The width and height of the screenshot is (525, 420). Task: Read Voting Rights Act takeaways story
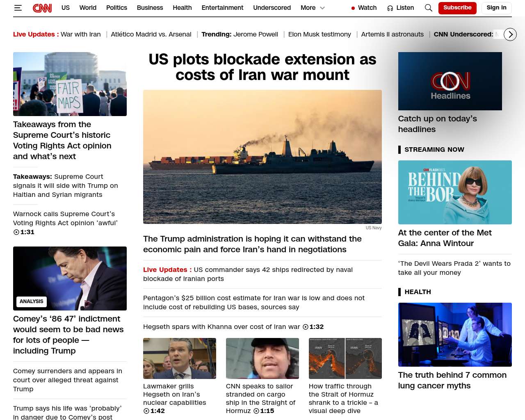(62, 140)
